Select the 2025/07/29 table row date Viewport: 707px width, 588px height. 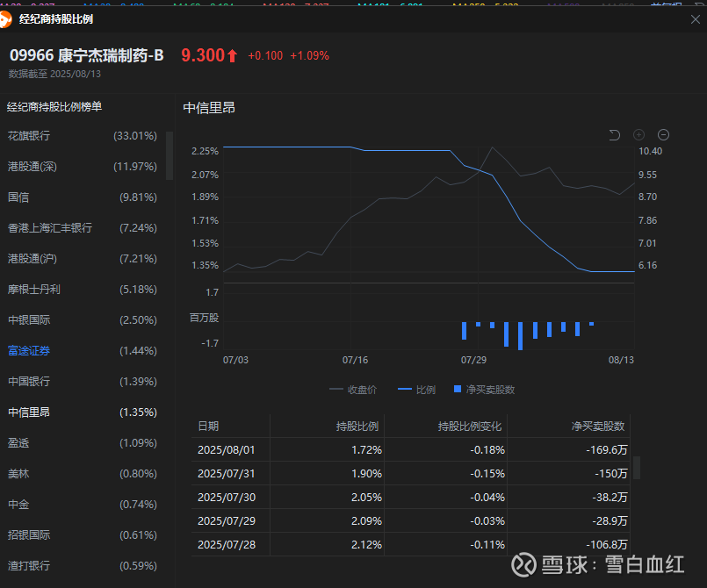click(x=227, y=521)
